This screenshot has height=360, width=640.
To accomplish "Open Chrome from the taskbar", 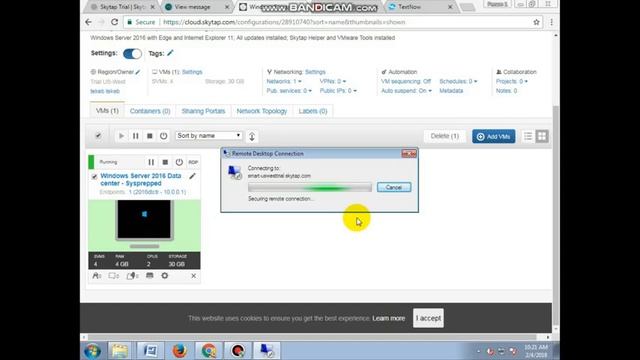I will click(209, 351).
